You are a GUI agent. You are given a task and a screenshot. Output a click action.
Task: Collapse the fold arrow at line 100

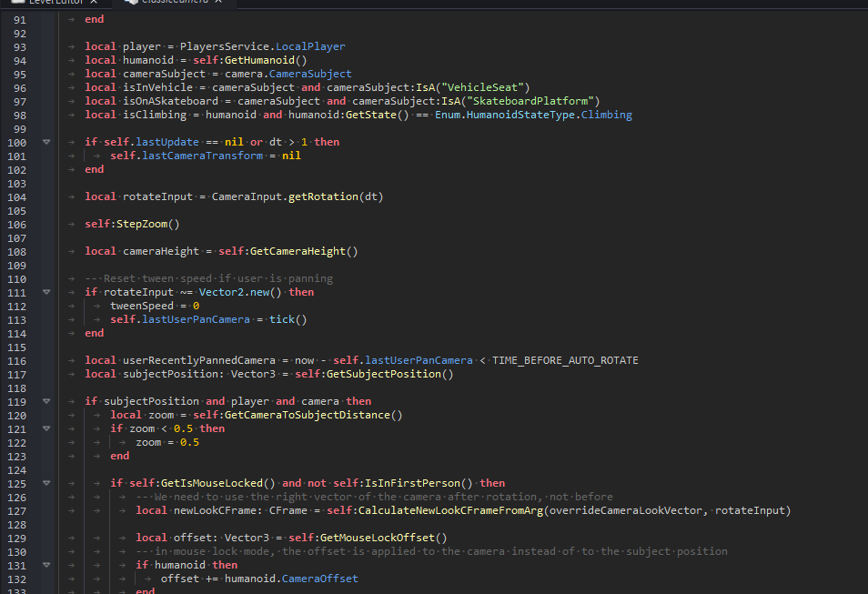[46, 142]
